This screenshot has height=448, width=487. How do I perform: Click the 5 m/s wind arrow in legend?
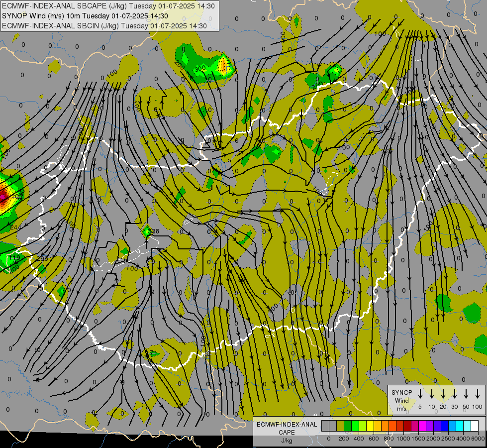pos(420,394)
